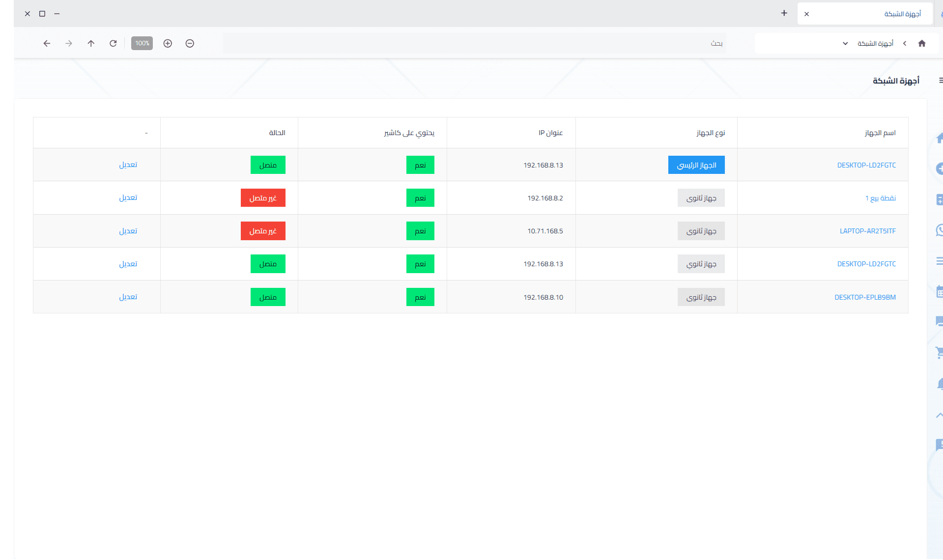The height and width of the screenshot is (560, 943).
Task: Open a new tab with plus icon
Action: coord(784,13)
